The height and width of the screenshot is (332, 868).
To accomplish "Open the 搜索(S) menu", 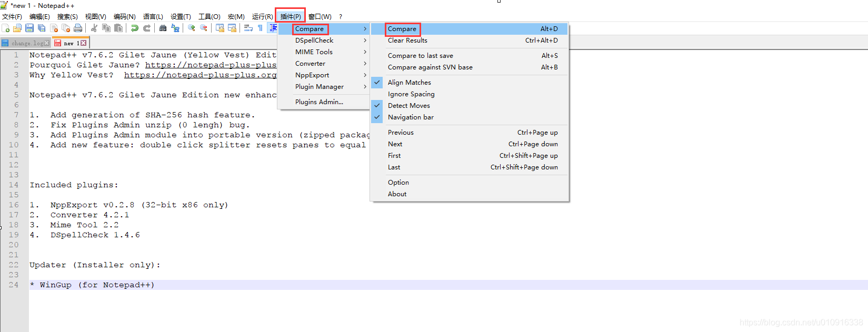I will [x=67, y=17].
